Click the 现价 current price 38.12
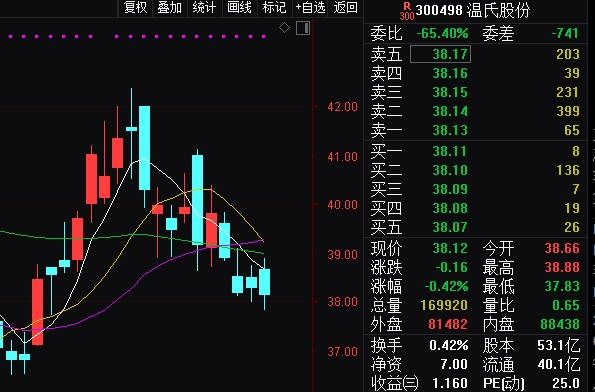This screenshot has width=595, height=392. pos(450,249)
